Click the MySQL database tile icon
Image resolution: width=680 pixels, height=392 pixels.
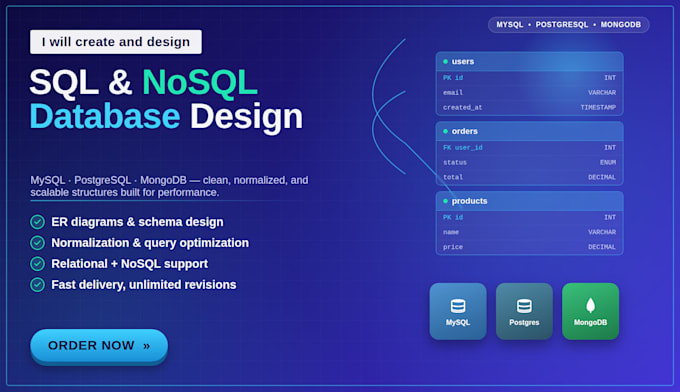tap(458, 306)
